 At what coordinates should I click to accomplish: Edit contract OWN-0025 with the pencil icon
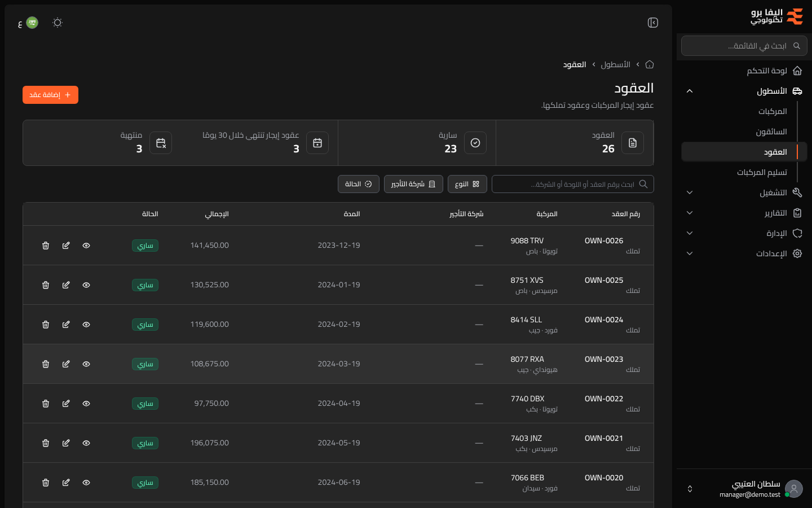pyautogui.click(x=66, y=285)
